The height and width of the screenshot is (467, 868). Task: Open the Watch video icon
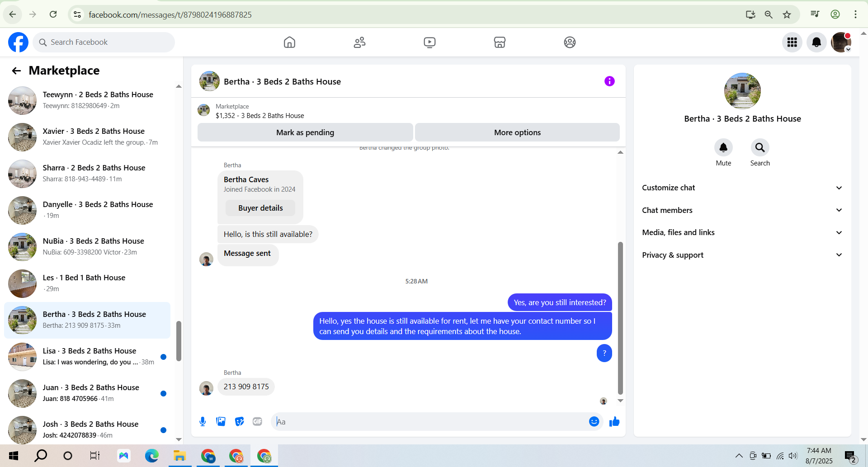(x=429, y=42)
